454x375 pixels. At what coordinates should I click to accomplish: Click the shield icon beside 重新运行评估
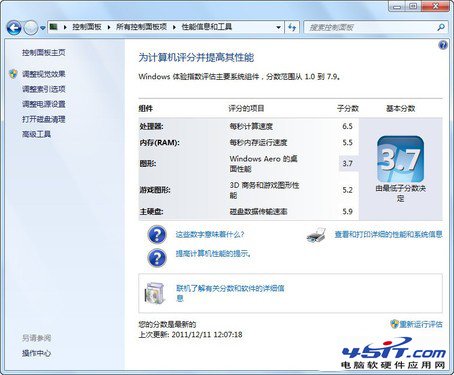pyautogui.click(x=395, y=324)
